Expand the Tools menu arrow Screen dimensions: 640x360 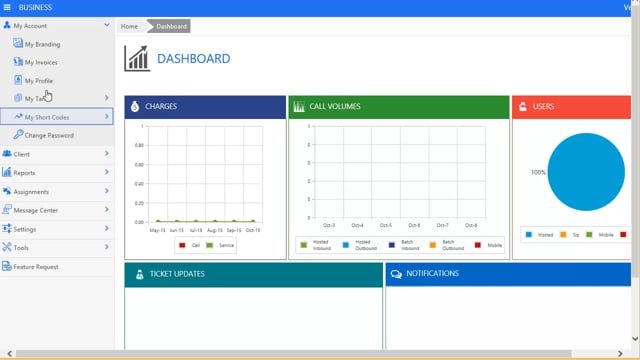[107, 247]
